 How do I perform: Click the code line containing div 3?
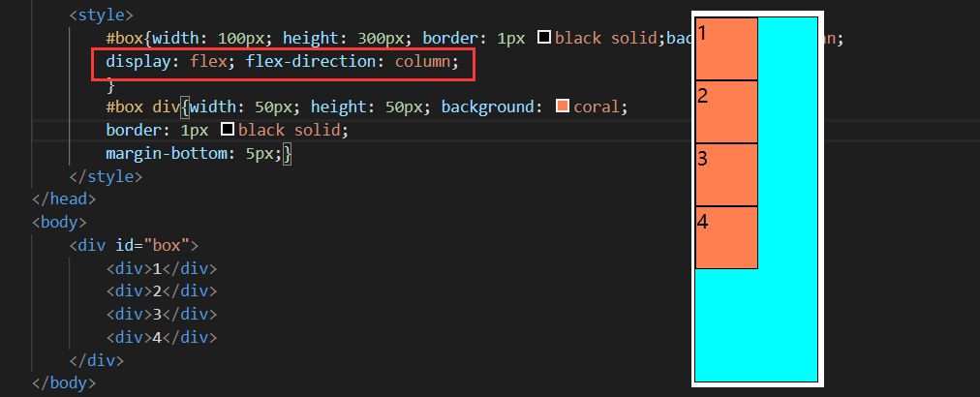coord(162,315)
